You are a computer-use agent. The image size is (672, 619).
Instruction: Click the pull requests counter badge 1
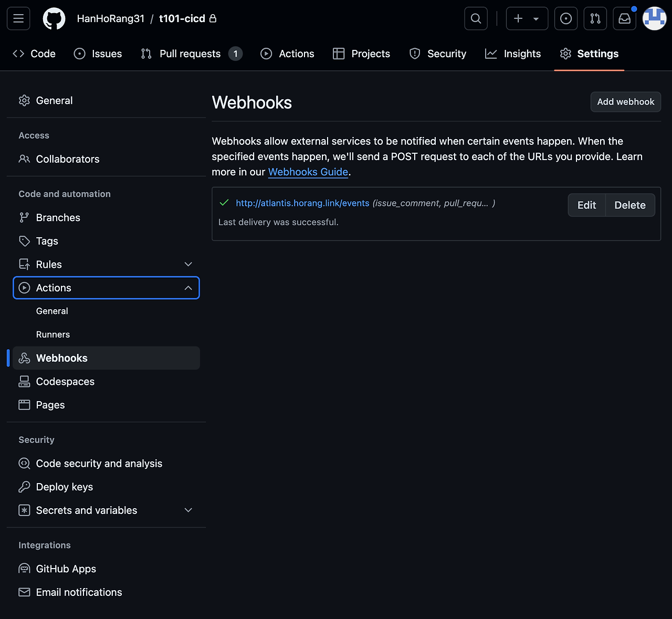point(235,54)
